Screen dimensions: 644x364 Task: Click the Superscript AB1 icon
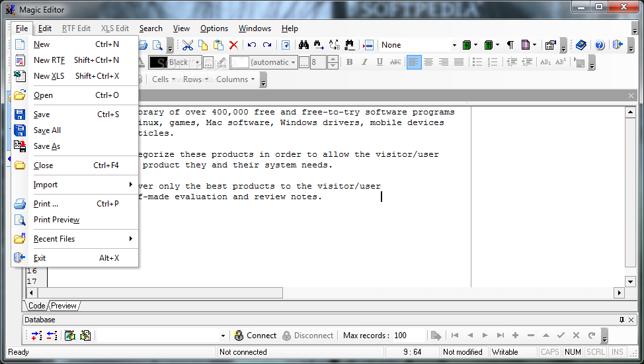561,62
